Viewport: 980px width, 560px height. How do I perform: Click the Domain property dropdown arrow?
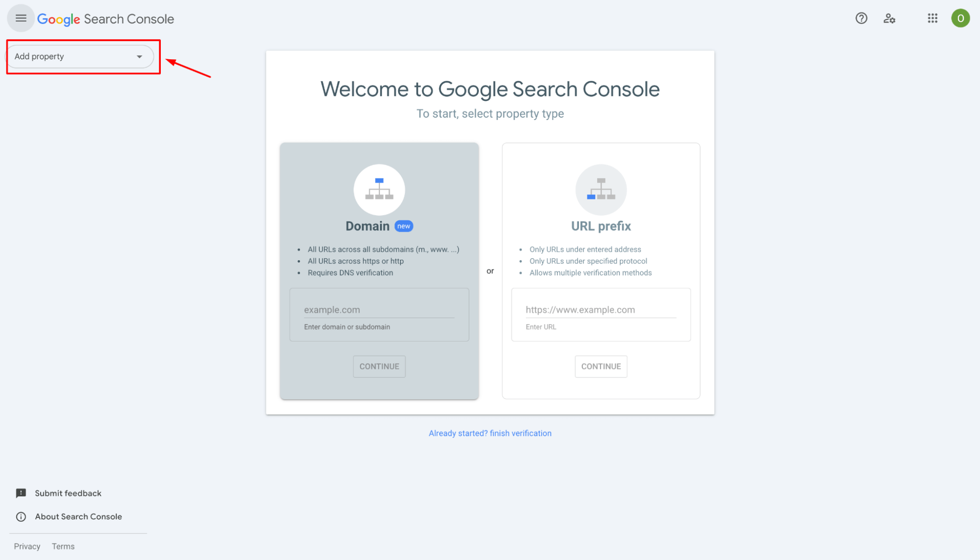coord(139,56)
